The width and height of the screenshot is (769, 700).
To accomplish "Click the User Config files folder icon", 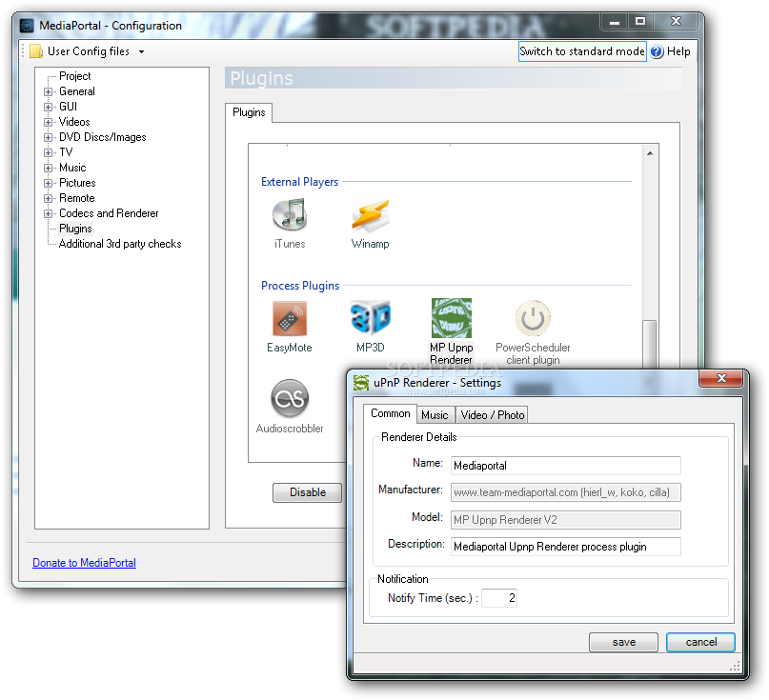I will pyautogui.click(x=36, y=51).
